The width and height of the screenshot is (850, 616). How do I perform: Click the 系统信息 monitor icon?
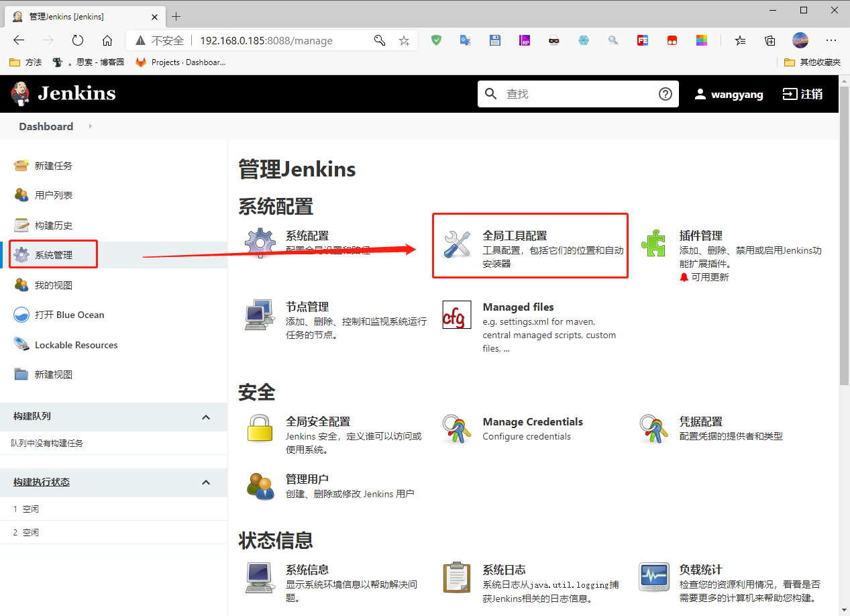[260, 578]
